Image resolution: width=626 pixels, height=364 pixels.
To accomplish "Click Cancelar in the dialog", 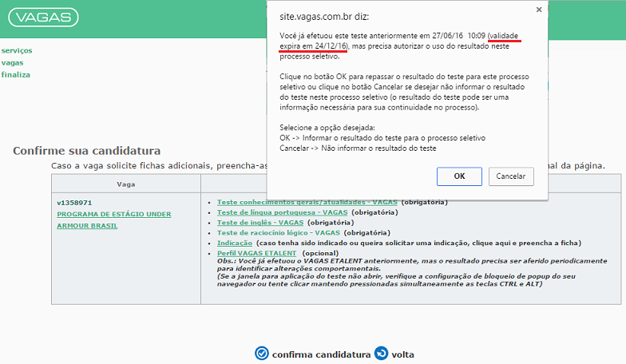I will pyautogui.click(x=511, y=176).
